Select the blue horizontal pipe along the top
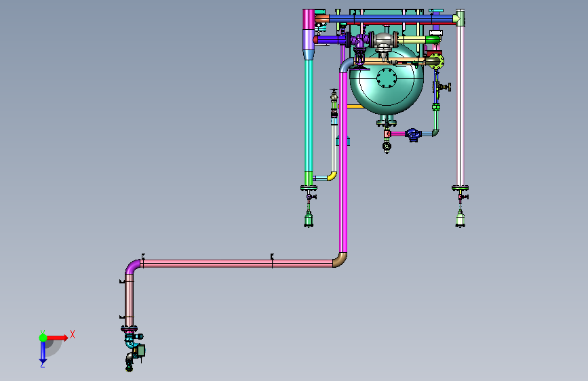 pos(390,18)
